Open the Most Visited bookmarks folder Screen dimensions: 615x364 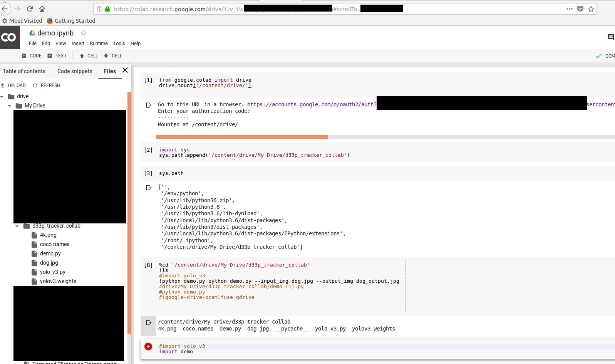coord(22,21)
